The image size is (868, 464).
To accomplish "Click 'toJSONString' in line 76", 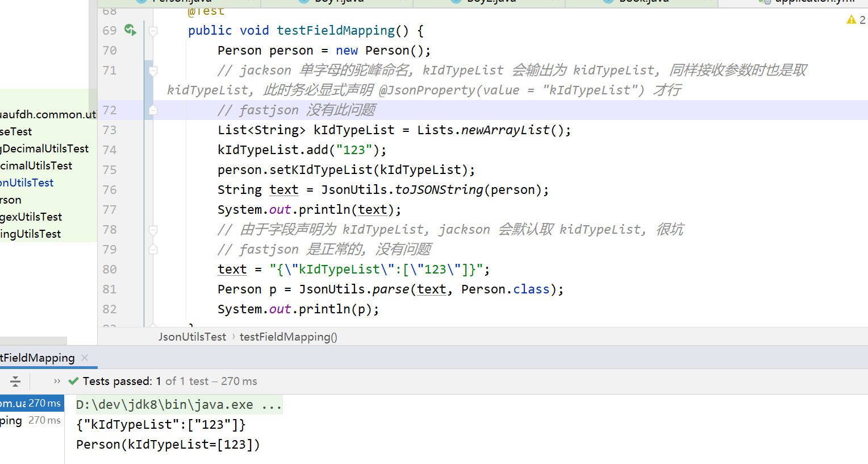I will [x=439, y=190].
